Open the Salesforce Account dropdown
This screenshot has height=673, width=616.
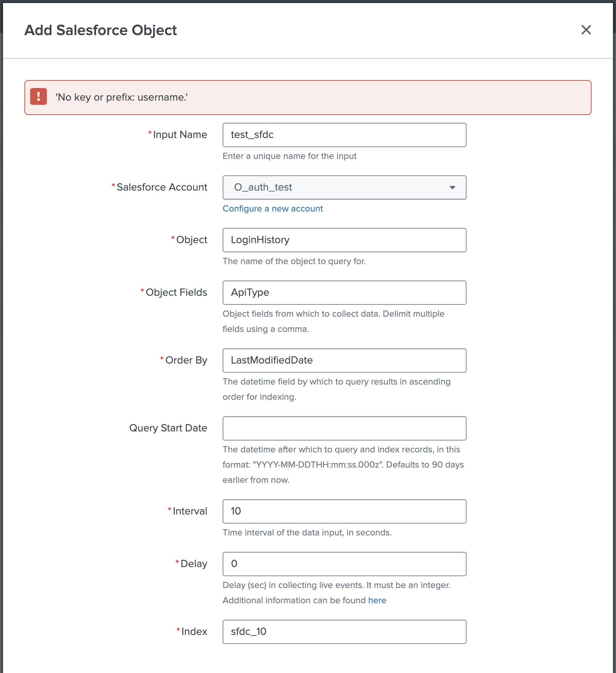click(x=344, y=187)
